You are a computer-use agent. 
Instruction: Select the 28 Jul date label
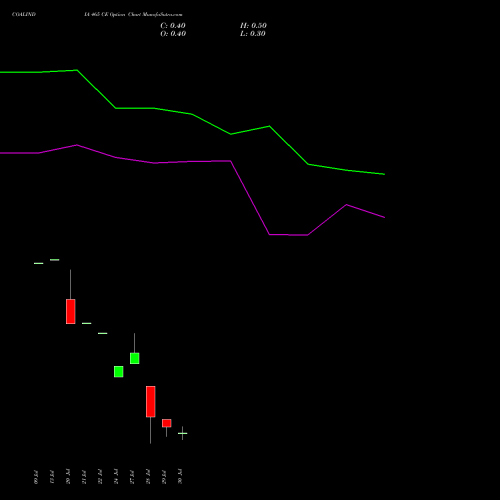point(148,477)
